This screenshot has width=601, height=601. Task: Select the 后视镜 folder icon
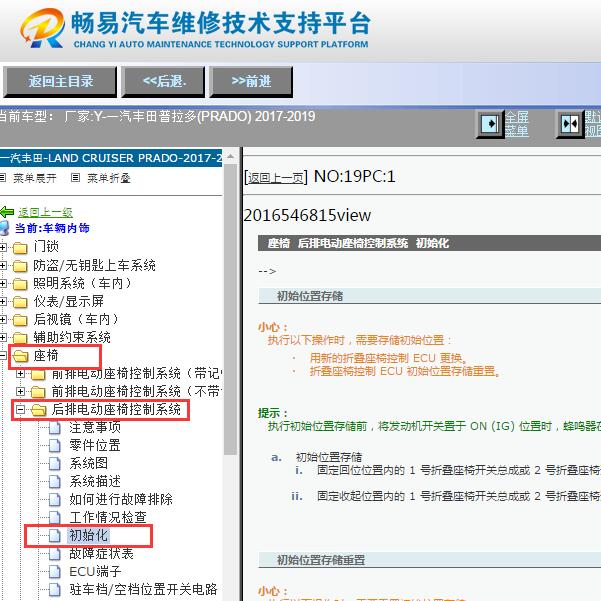[x=20, y=320]
